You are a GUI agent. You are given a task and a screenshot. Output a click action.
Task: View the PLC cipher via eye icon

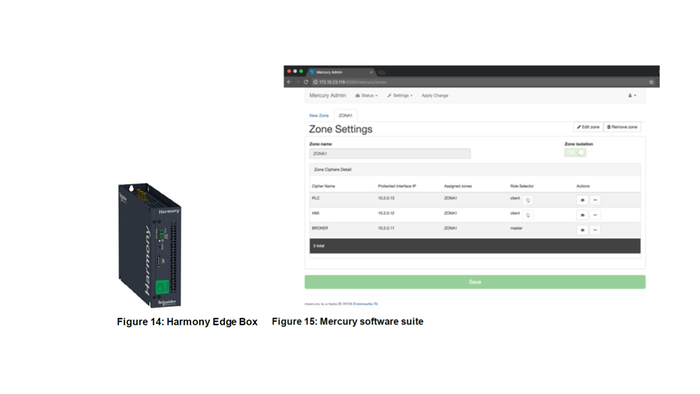coord(582,200)
